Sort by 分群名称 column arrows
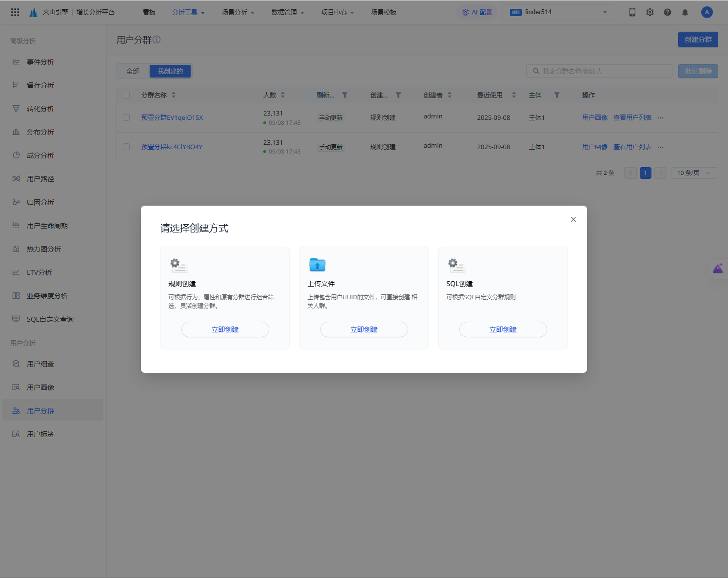The height and width of the screenshot is (578, 728). (174, 95)
